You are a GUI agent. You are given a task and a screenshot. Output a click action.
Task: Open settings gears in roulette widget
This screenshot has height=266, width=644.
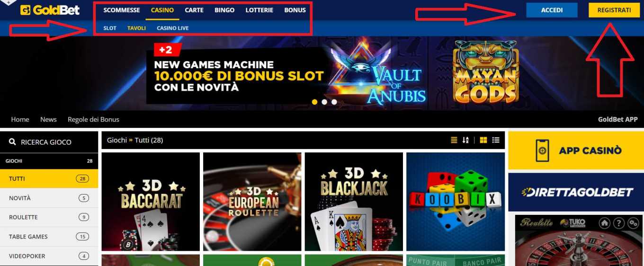(x=633, y=223)
